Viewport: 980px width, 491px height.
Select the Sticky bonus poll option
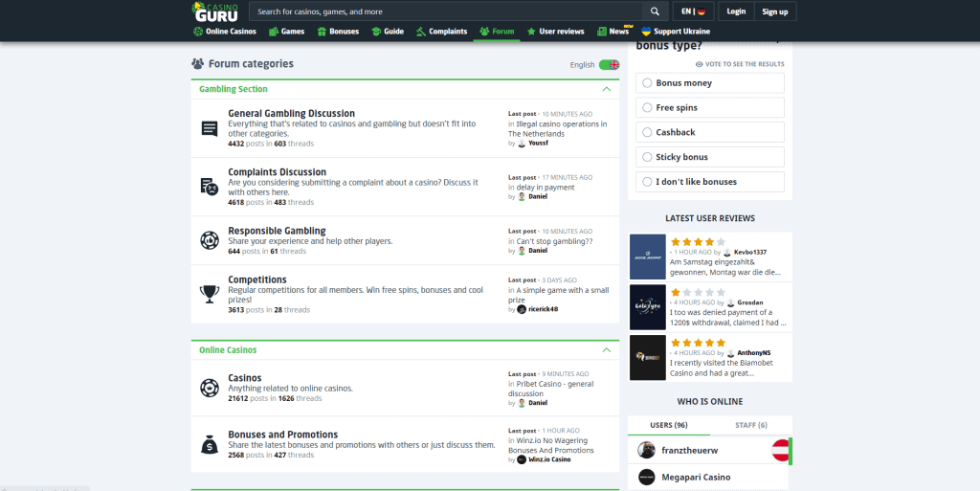coord(710,157)
